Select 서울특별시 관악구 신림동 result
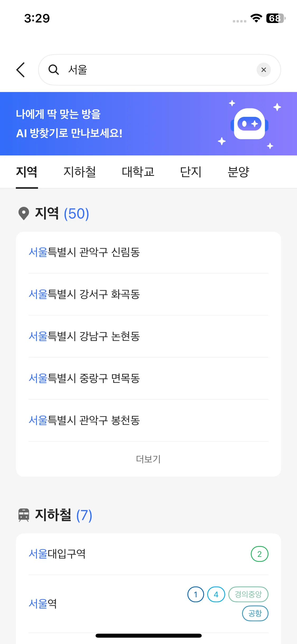The image size is (297, 644). pyautogui.click(x=84, y=252)
